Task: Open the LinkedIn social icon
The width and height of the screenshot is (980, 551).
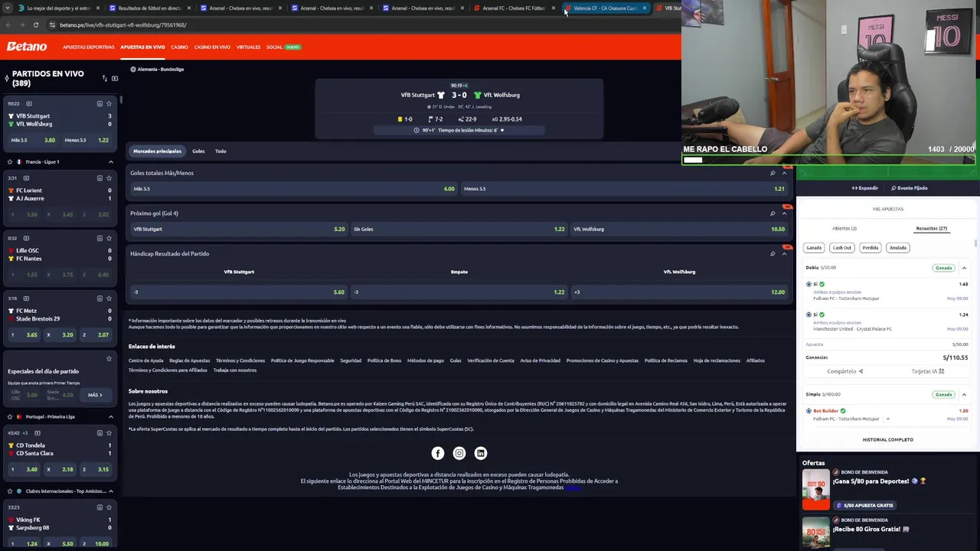Action: click(x=481, y=453)
